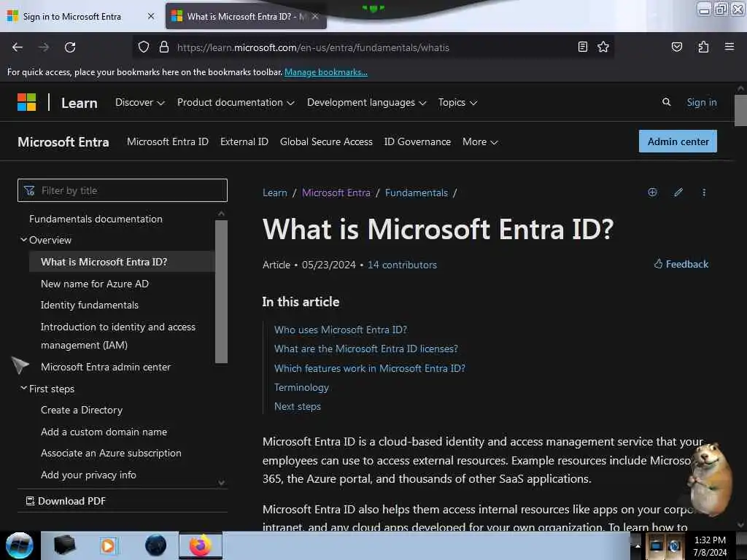This screenshot has width=747, height=560.
Task: Jump to Who uses Microsoft Entra ID?
Action: pos(341,330)
